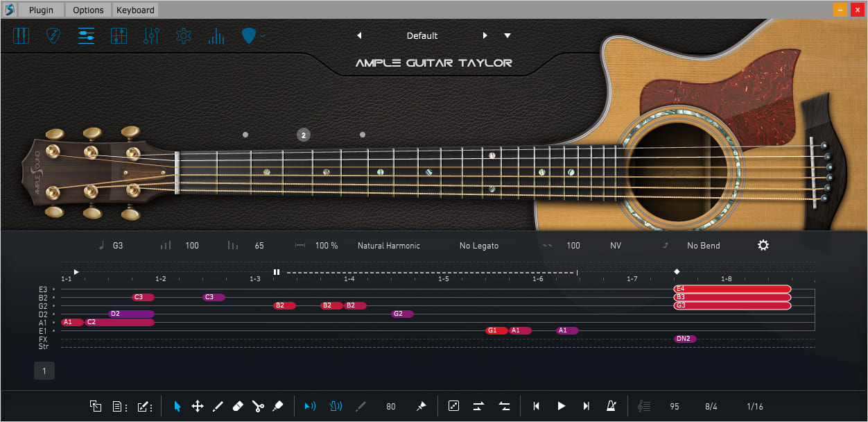Click the vibrato value 100
Image resolution: width=868 pixels, height=422 pixels.
coord(573,246)
